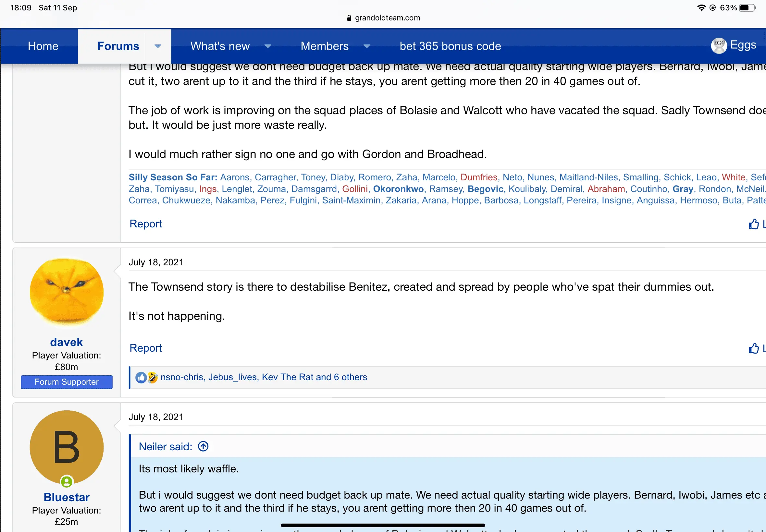Click Report link under davek's post
Screen dimensions: 766x532
click(145, 348)
